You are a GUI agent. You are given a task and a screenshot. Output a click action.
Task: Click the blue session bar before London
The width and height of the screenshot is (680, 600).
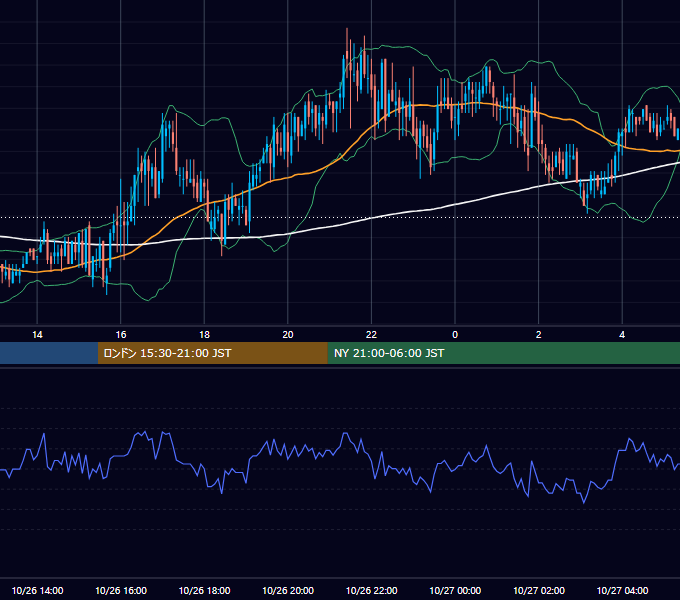(49, 353)
